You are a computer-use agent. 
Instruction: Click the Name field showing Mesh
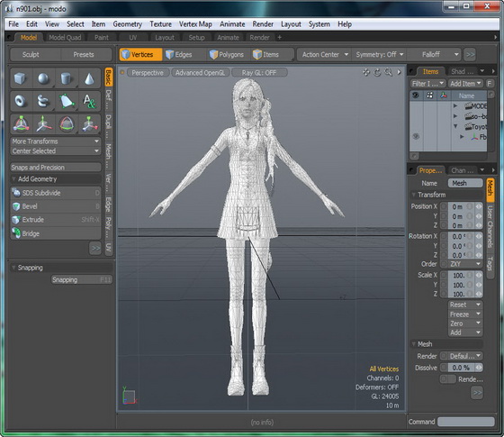tap(465, 183)
